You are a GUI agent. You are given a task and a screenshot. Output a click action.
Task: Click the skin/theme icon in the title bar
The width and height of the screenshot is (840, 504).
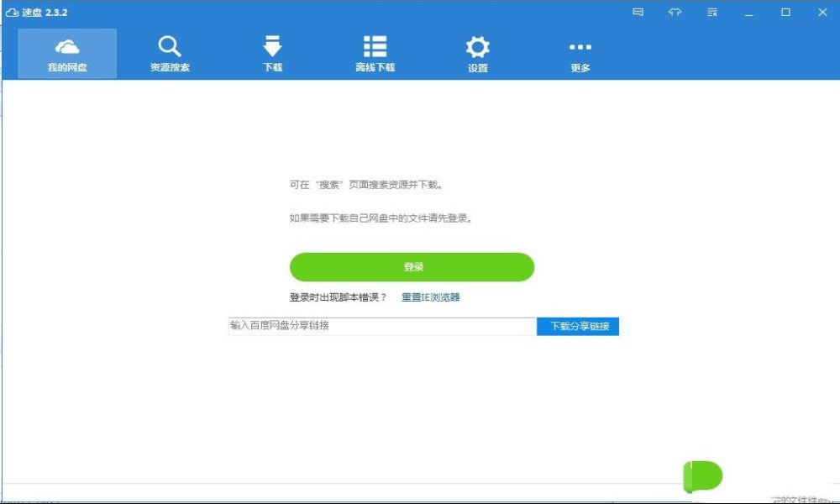pyautogui.click(x=675, y=12)
